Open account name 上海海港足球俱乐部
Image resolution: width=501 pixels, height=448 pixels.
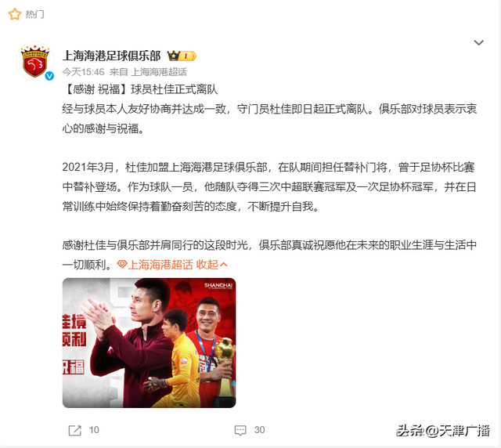coord(111,56)
